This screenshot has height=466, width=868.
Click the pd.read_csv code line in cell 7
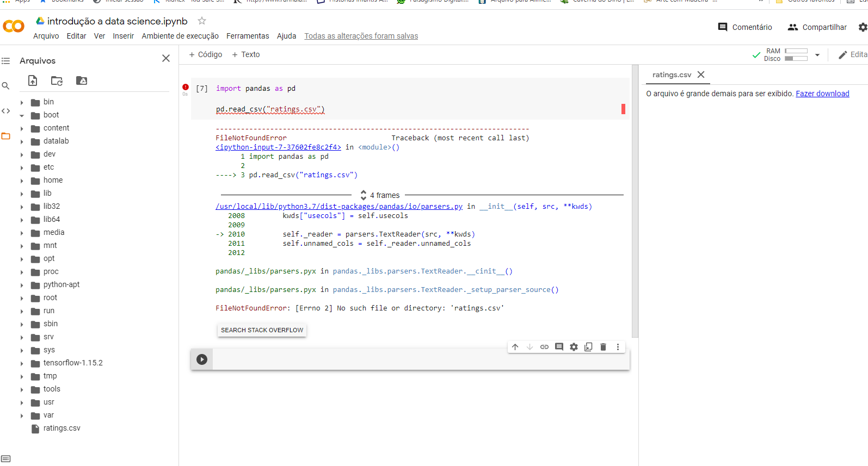(x=270, y=109)
